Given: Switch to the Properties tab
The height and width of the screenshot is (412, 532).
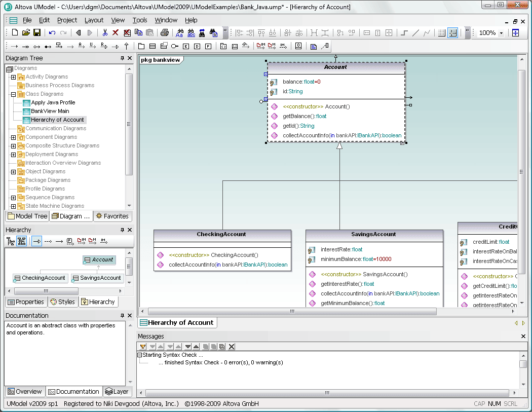Looking at the screenshot, I should 26,302.
